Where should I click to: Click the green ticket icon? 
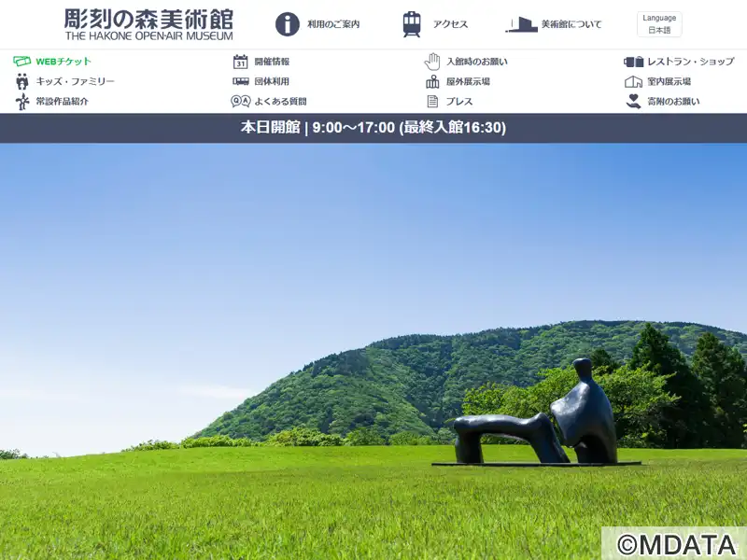21,62
